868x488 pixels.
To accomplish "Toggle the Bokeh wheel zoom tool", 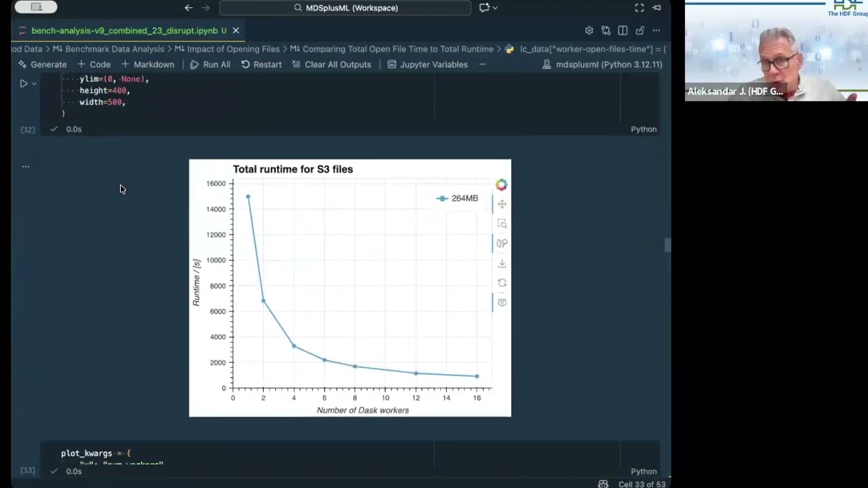I will pos(502,243).
